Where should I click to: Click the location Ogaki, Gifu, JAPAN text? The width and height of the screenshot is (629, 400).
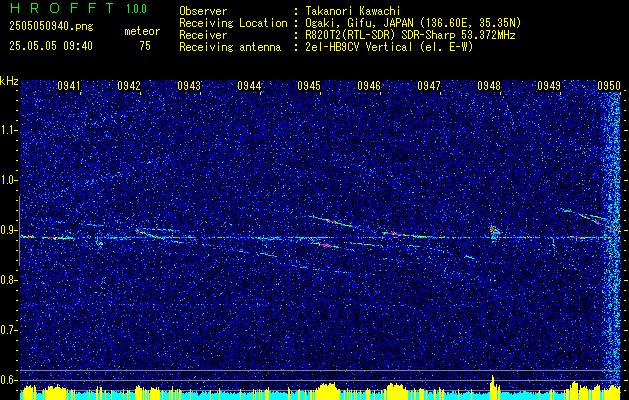point(412,23)
